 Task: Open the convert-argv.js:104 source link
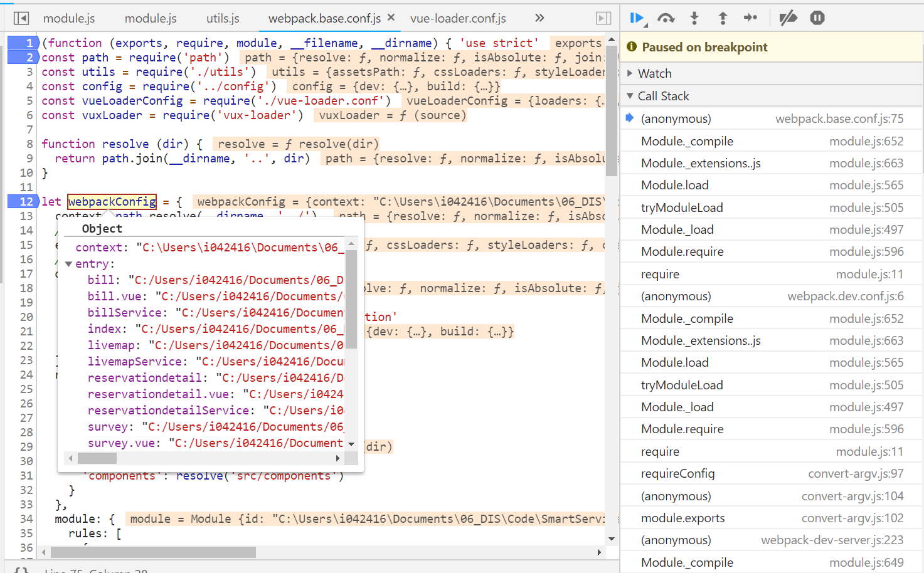[x=852, y=496]
